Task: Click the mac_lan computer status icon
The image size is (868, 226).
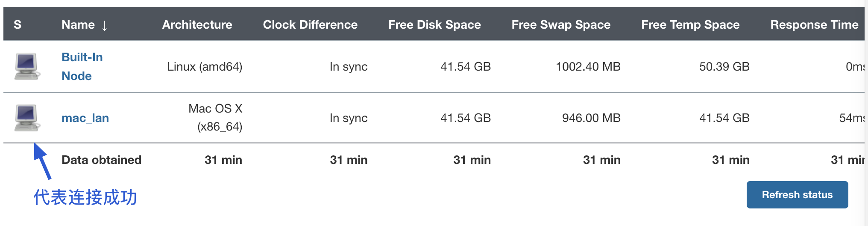Action: click(27, 118)
